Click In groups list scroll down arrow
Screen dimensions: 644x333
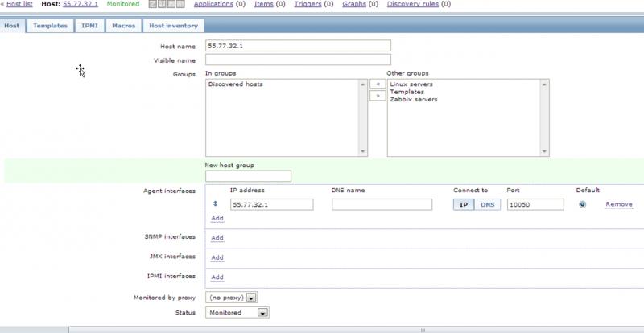click(363, 151)
